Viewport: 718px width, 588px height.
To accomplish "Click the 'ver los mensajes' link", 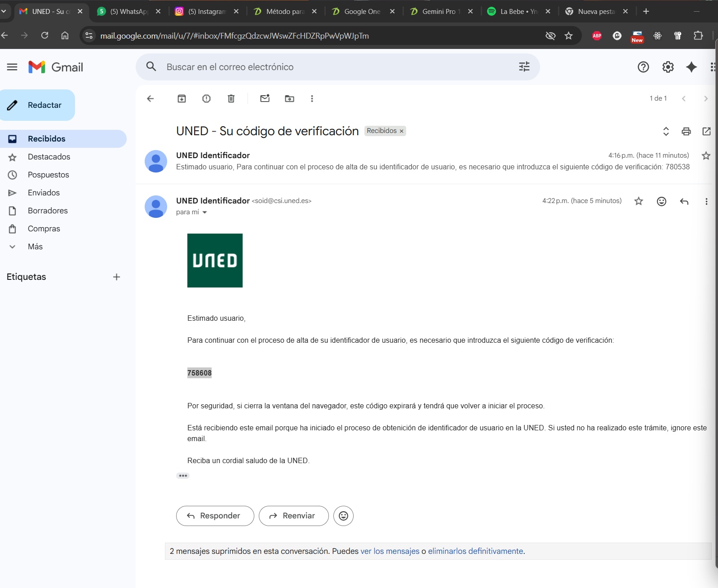I will pos(390,551).
